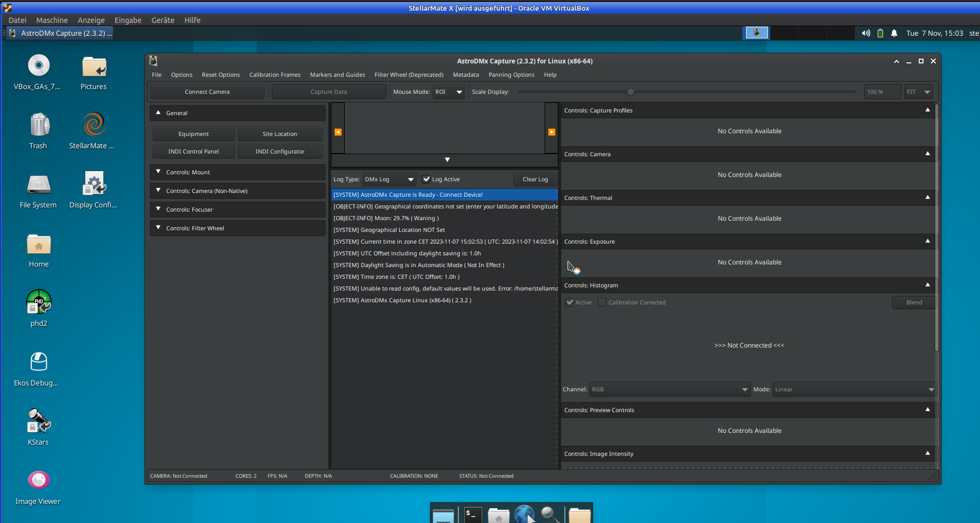Open the Pictures folder desktop icon
This screenshot has height=523, width=980.
(94, 67)
